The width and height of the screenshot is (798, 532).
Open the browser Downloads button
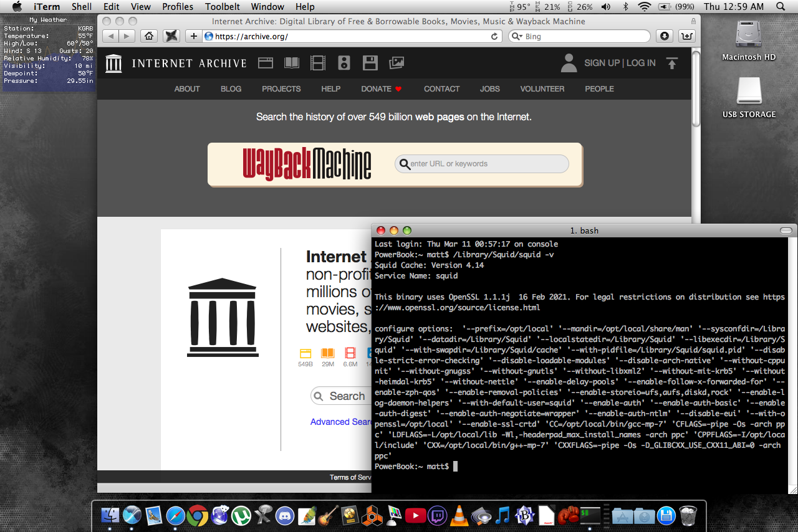(665, 36)
